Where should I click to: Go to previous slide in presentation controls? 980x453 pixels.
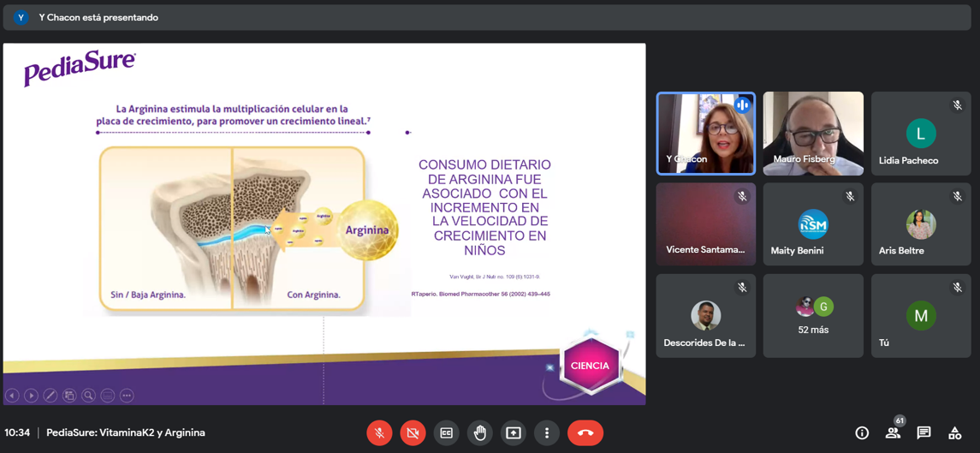[x=12, y=396]
